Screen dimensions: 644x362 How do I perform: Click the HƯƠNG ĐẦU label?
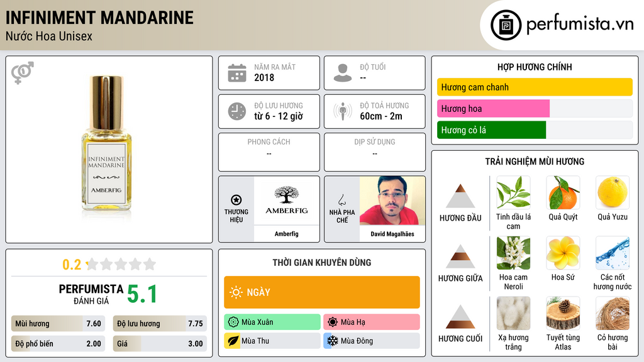(x=460, y=218)
